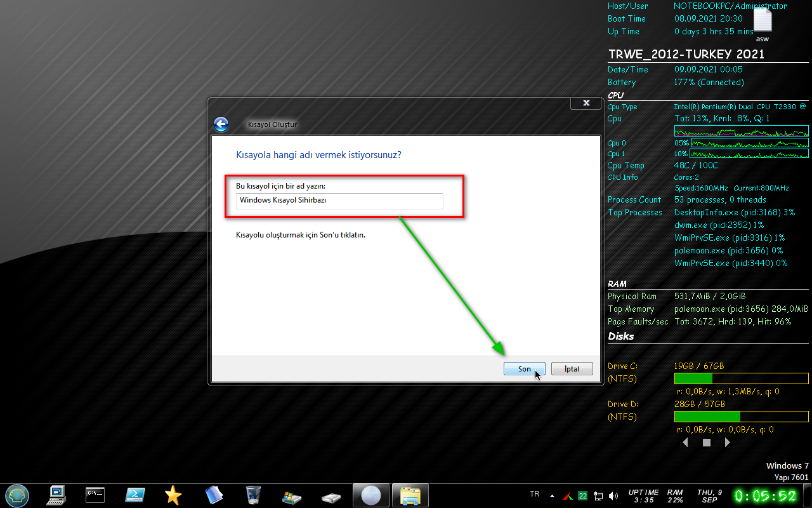Viewport: 812px width, 508px height.
Task: Click the 'Kısayol Oluştur' window title
Action: [272, 124]
